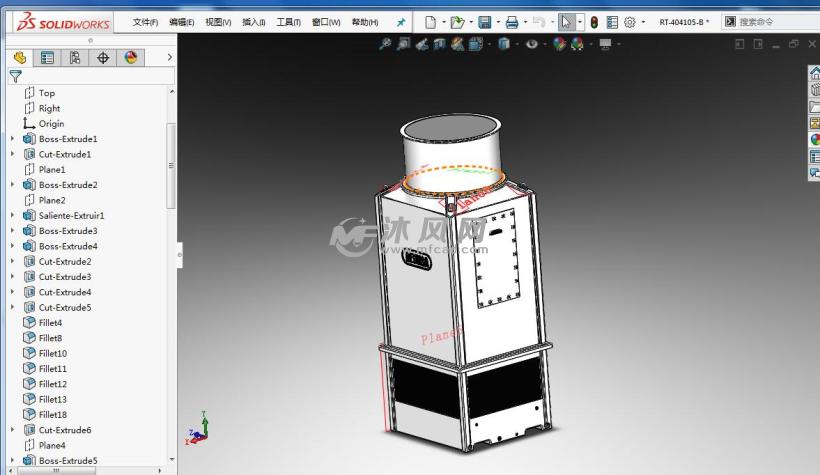Open dropdown arrow beside Options gear

pos(643,22)
